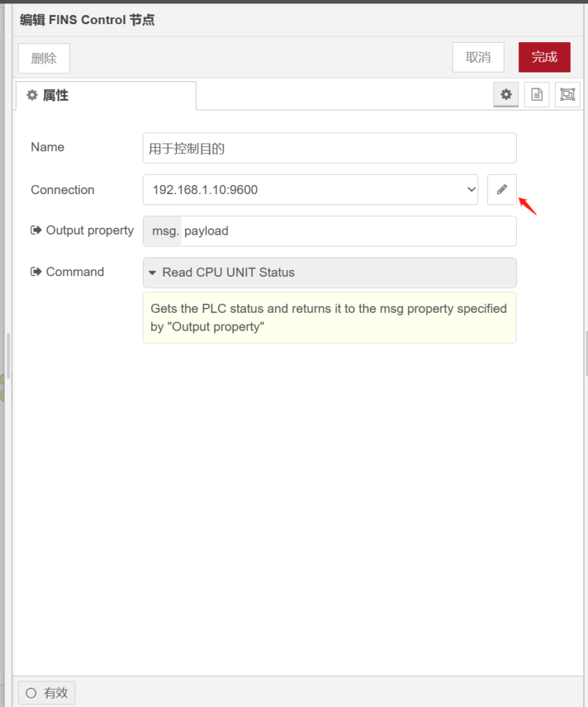The height and width of the screenshot is (707, 588).
Task: Click the yellow command description box
Action: [x=329, y=318]
